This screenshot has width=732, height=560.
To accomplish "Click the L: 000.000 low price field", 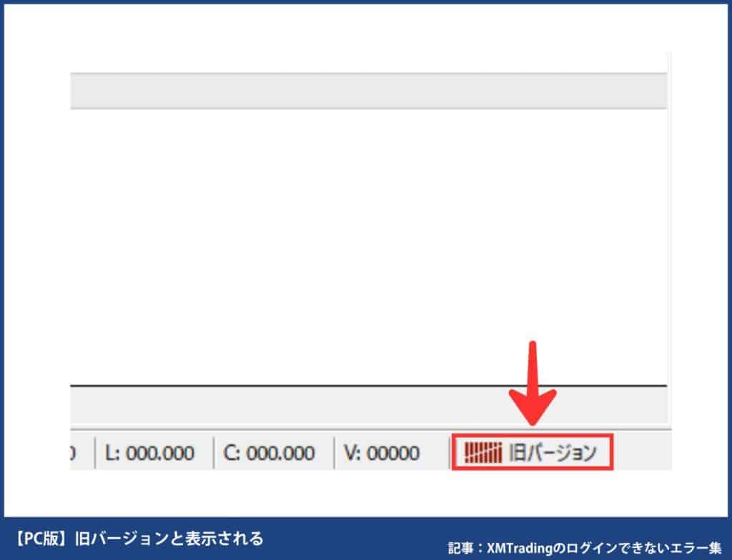I will point(149,453).
